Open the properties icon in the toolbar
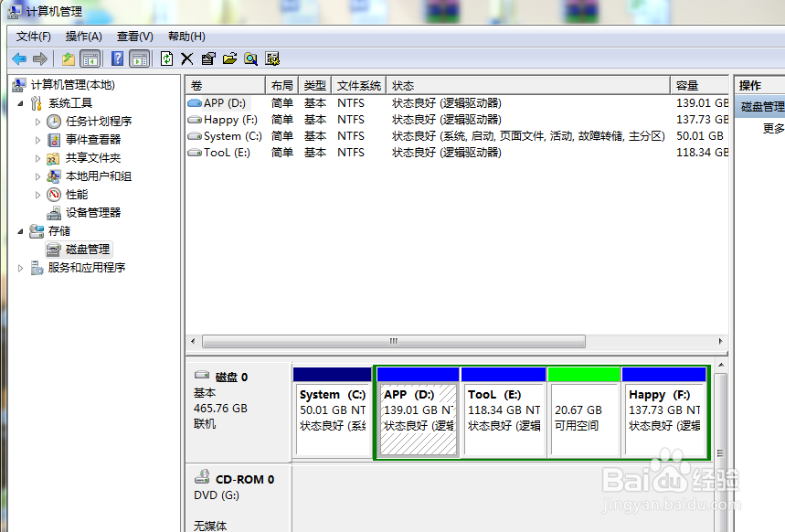The width and height of the screenshot is (785, 532). point(207,58)
